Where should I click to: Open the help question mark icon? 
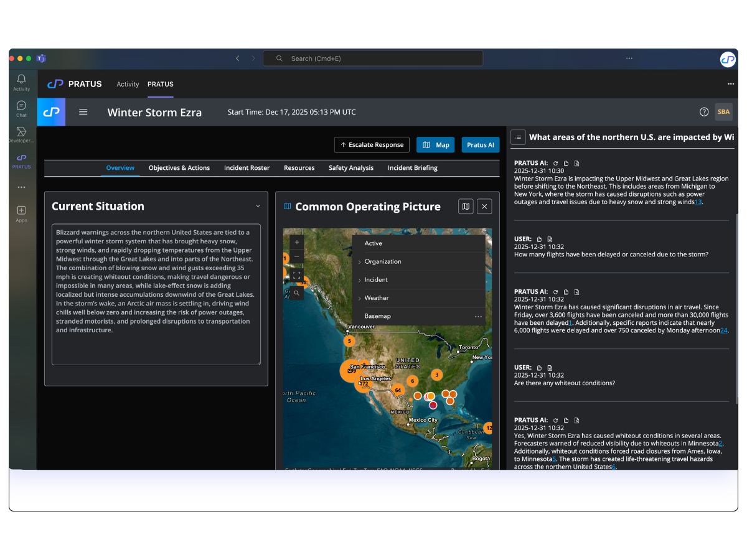click(704, 111)
